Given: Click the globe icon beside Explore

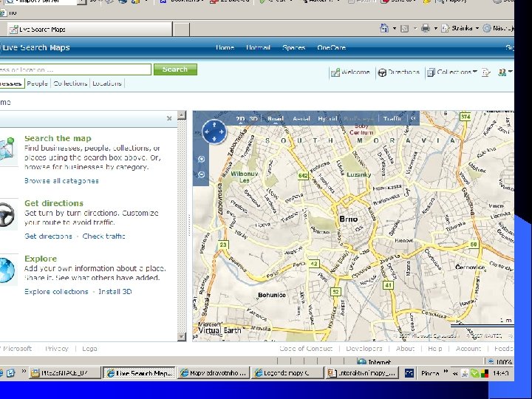Looking at the screenshot, I should click(7, 270).
